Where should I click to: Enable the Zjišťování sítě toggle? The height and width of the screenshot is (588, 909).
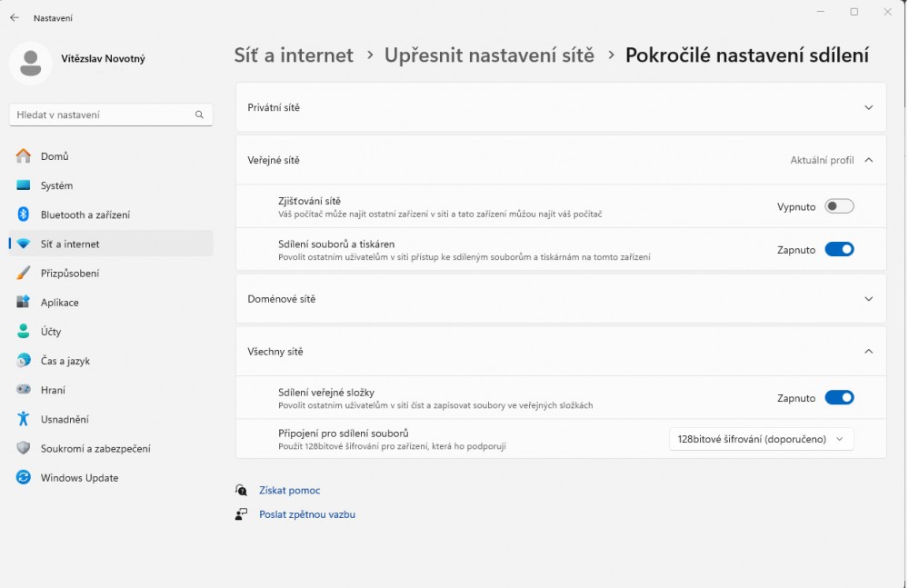point(839,206)
